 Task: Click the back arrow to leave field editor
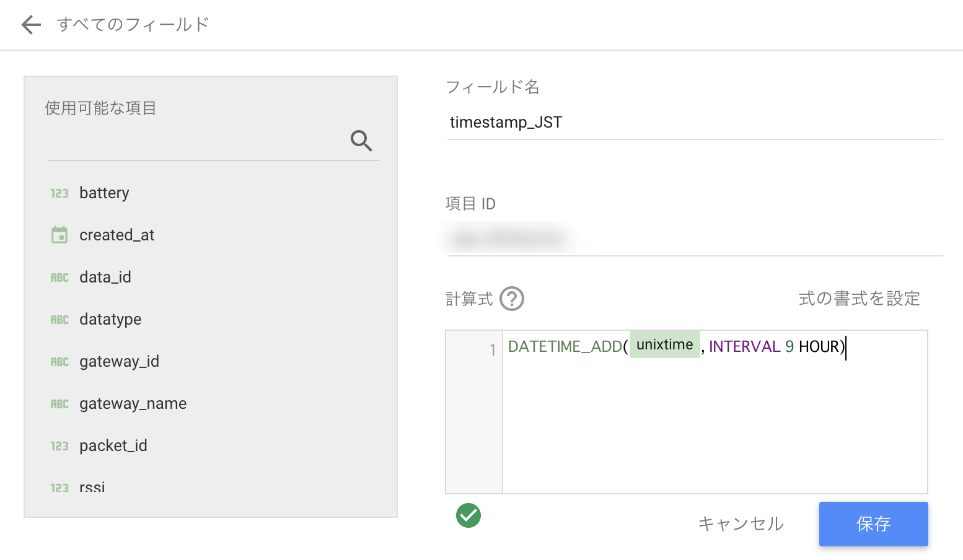[x=30, y=24]
